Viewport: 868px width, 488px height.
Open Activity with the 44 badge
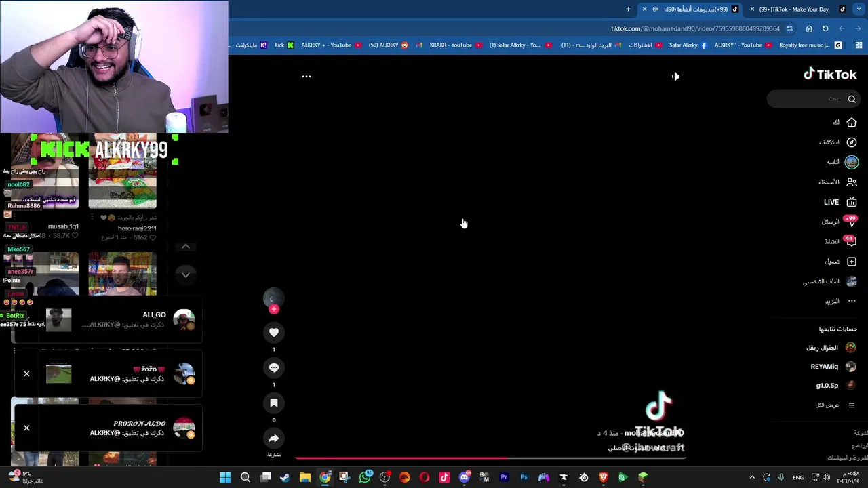click(841, 241)
